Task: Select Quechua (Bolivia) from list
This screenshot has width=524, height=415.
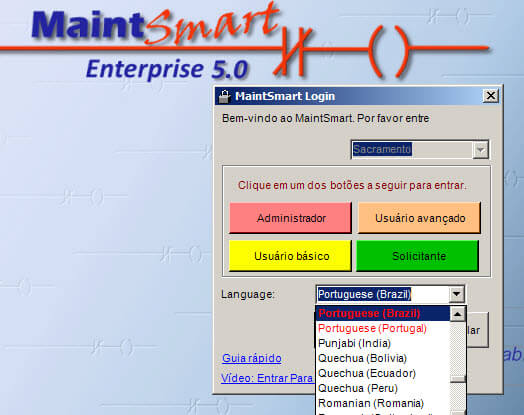Action: [x=383, y=358]
